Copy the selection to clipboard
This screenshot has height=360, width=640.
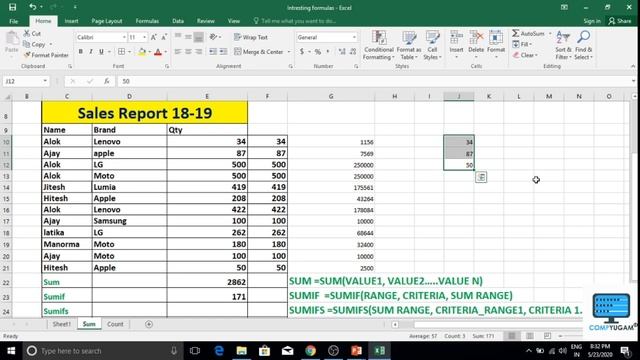(x=35, y=44)
